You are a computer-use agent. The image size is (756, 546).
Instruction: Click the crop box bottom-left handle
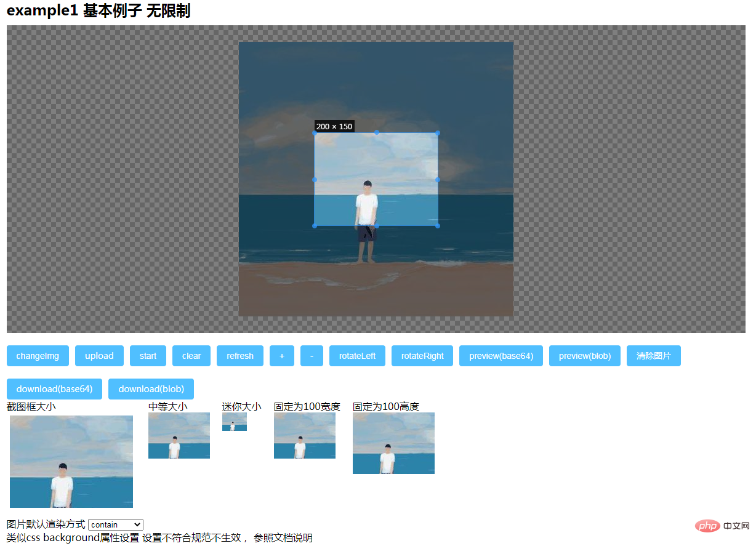coord(315,226)
